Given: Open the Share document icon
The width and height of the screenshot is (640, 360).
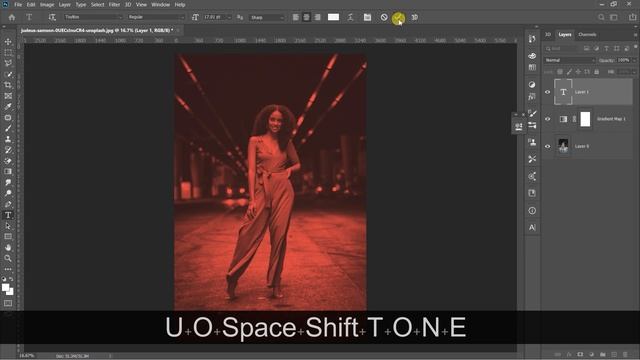Looking at the screenshot, I should 633,17.
